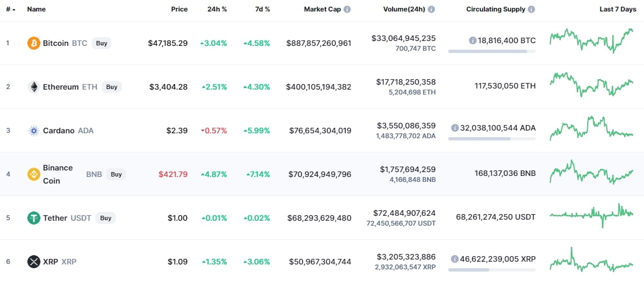
Task: Click XRP volume 2,932,063,547 XRP
Action: [406, 267]
